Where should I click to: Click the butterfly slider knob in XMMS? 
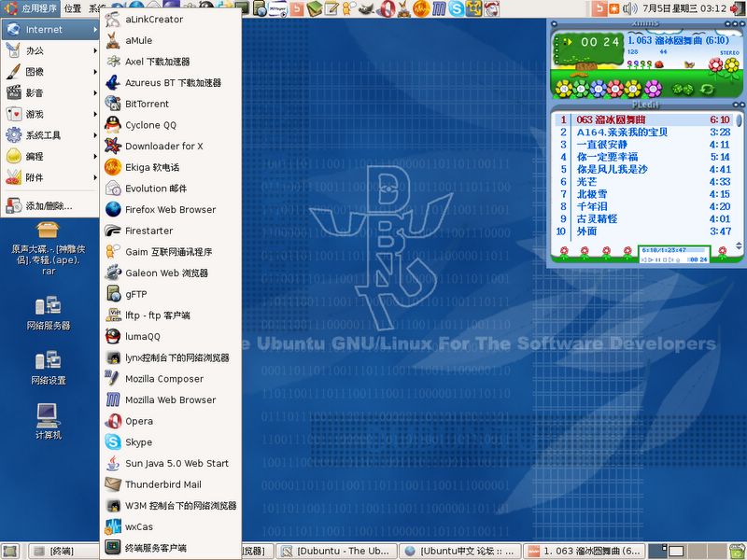[x=688, y=63]
